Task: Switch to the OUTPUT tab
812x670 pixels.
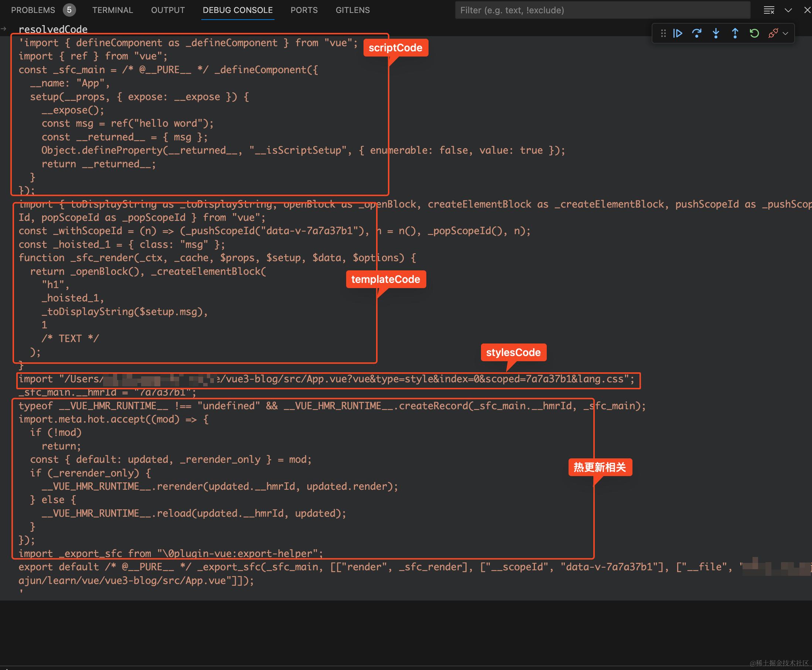Action: tap(167, 10)
